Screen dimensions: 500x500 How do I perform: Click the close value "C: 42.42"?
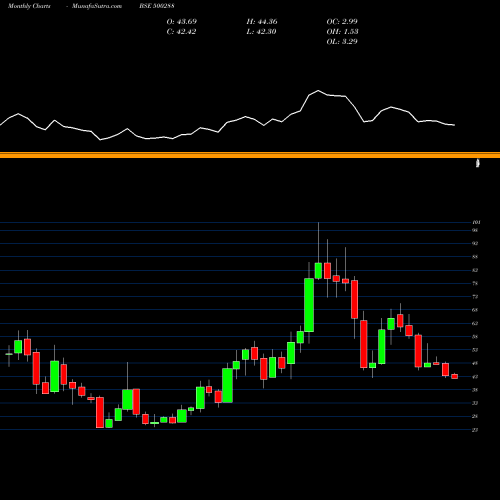click(x=181, y=31)
